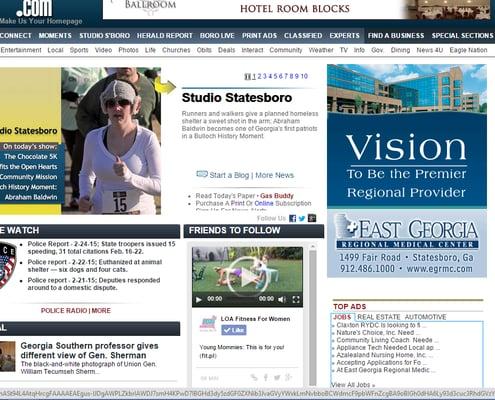495x400 pixels.
Task: Pause the headline slideshow rotator
Action: coord(247,76)
